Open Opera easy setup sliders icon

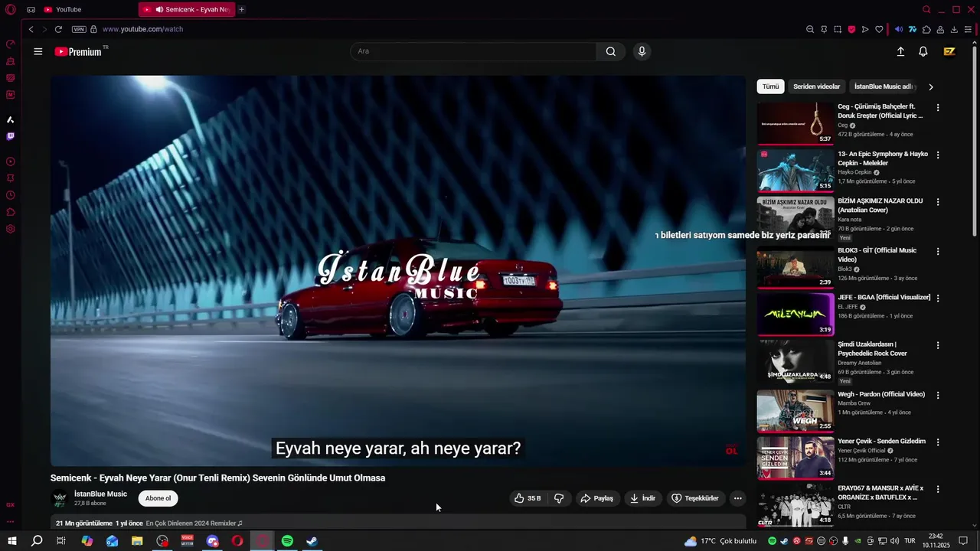968,29
